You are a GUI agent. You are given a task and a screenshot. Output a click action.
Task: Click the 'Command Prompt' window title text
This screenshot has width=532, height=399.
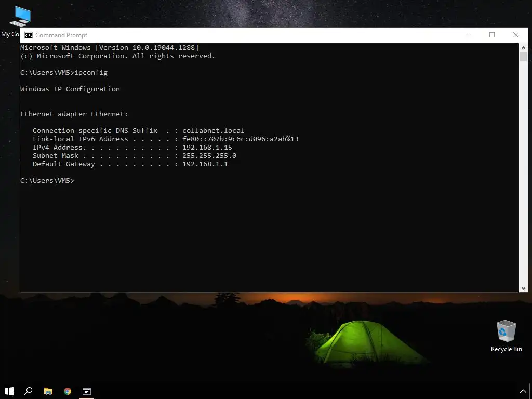click(61, 35)
